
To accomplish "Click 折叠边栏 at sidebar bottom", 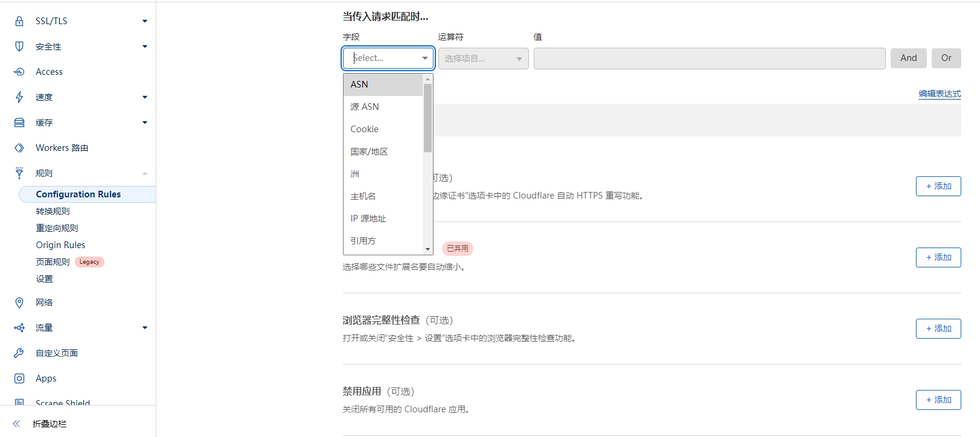I will point(50,424).
